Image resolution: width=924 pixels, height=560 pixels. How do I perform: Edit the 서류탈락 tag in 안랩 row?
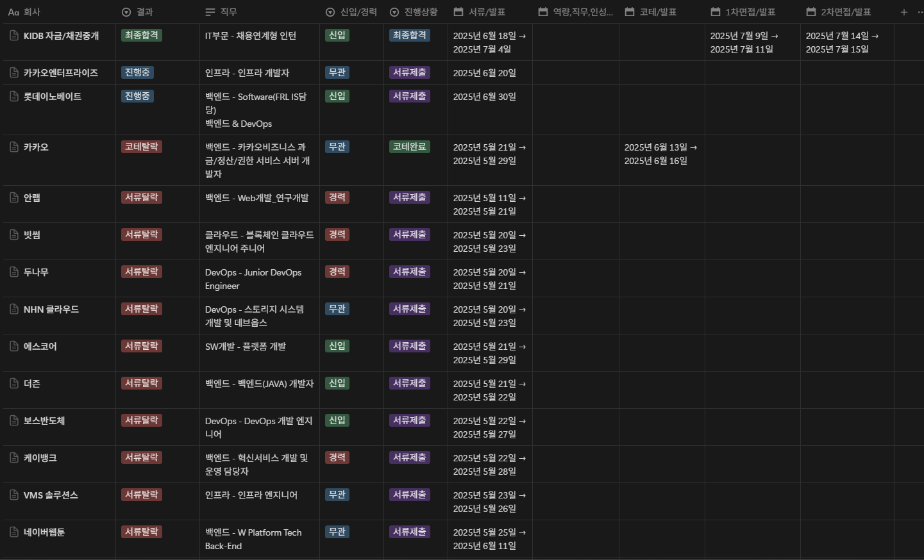pos(142,197)
